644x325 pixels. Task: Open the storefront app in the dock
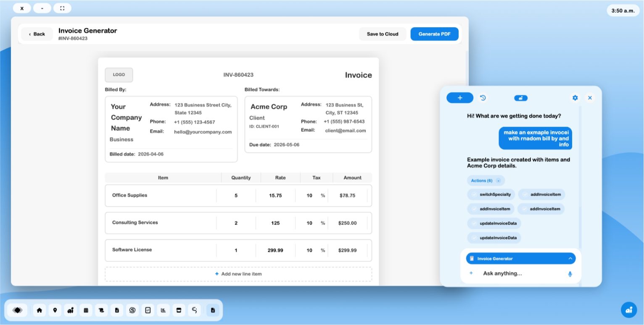(179, 310)
